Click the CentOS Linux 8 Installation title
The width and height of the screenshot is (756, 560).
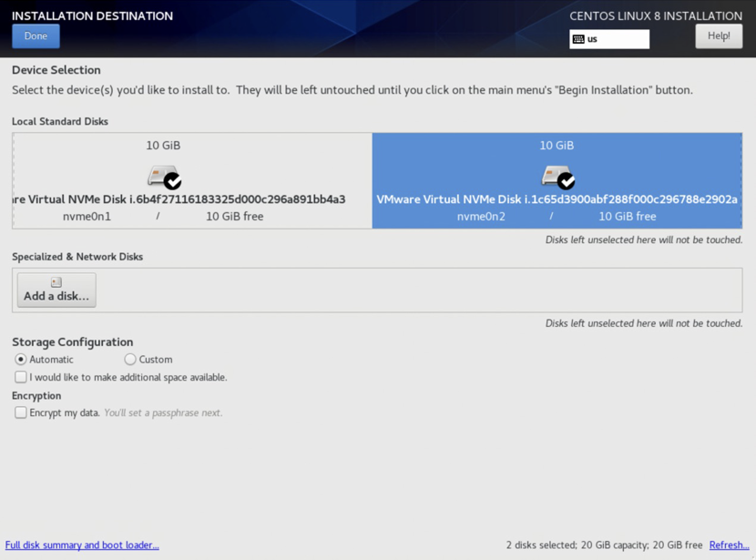656,15
